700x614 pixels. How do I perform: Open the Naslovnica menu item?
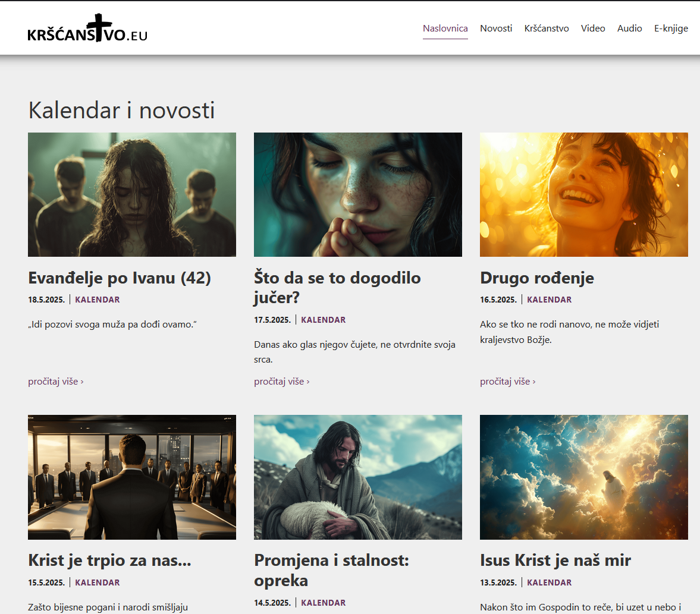pos(445,28)
